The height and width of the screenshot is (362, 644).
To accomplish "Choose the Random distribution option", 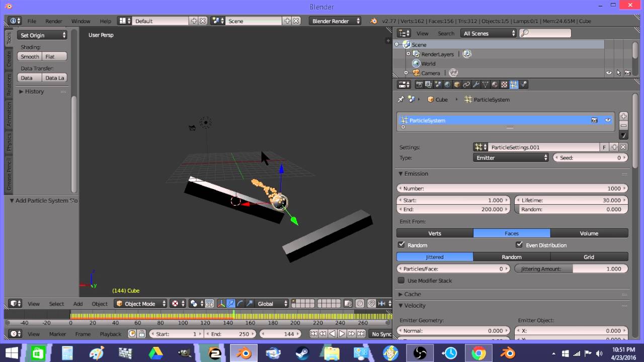I will (x=512, y=257).
